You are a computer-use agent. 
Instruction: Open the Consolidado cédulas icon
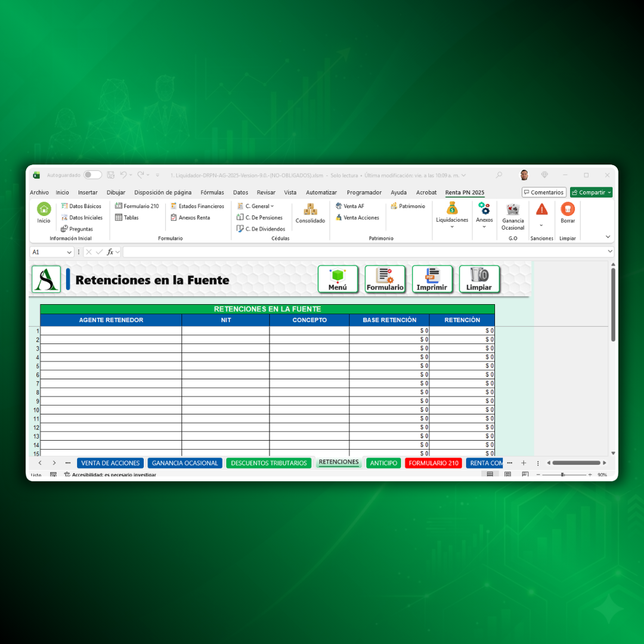pyautogui.click(x=310, y=210)
